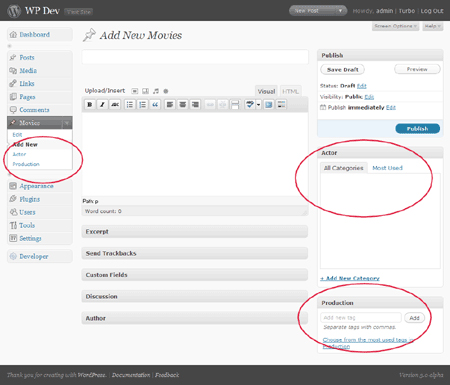Click the insert link icon

210,105
